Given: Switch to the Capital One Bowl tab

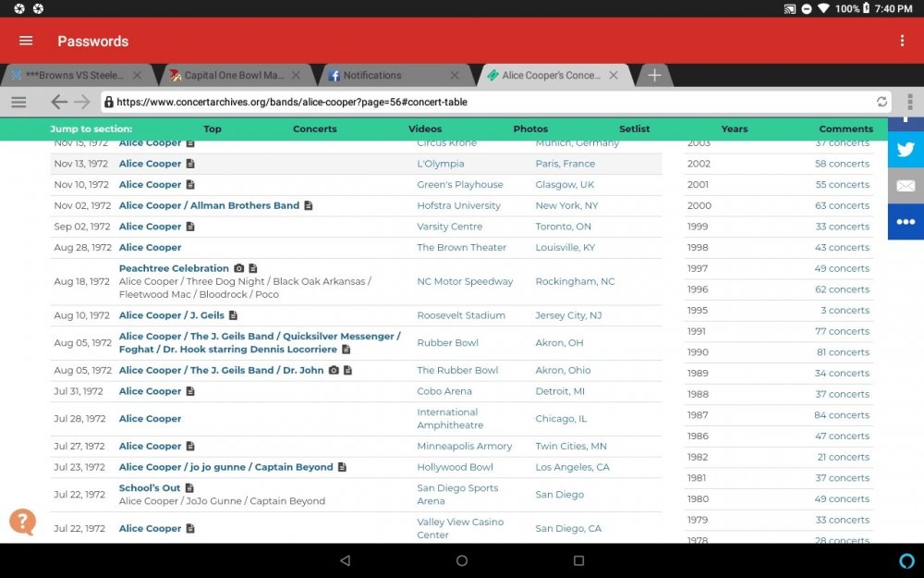Looking at the screenshot, I should [x=227, y=76].
